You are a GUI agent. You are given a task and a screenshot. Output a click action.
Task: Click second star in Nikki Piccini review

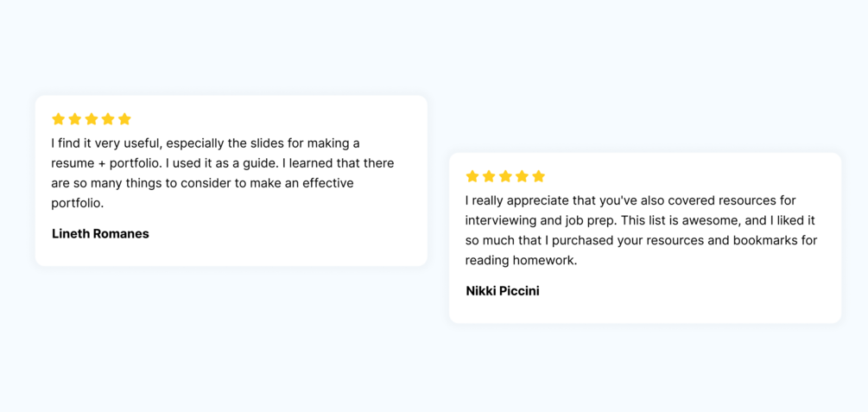[489, 176]
